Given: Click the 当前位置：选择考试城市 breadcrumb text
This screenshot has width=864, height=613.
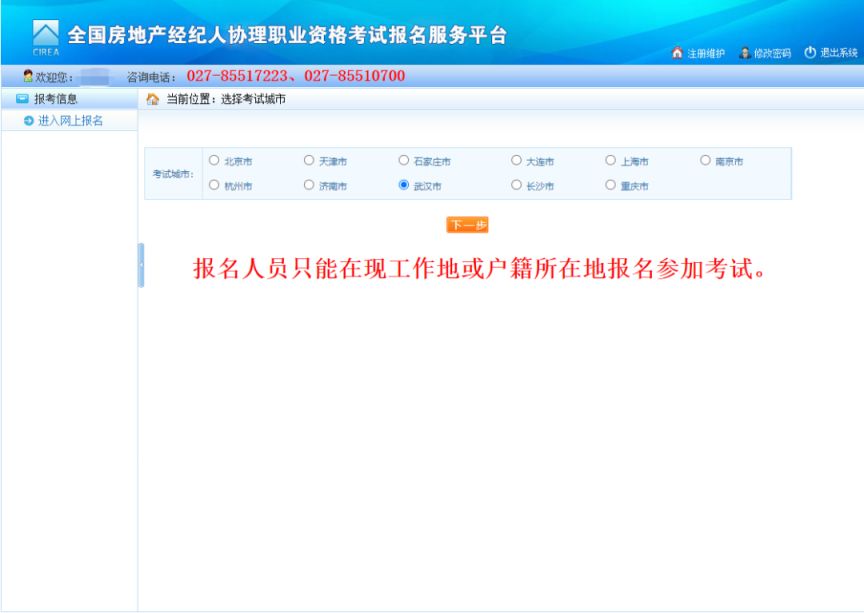Looking at the screenshot, I should (226, 99).
